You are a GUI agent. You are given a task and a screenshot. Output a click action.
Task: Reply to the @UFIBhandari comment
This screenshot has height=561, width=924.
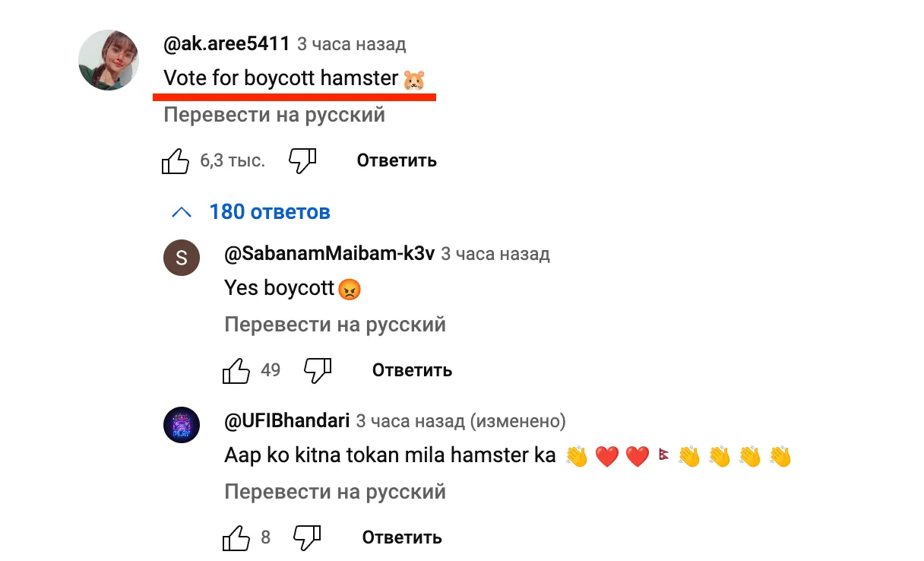(x=402, y=538)
